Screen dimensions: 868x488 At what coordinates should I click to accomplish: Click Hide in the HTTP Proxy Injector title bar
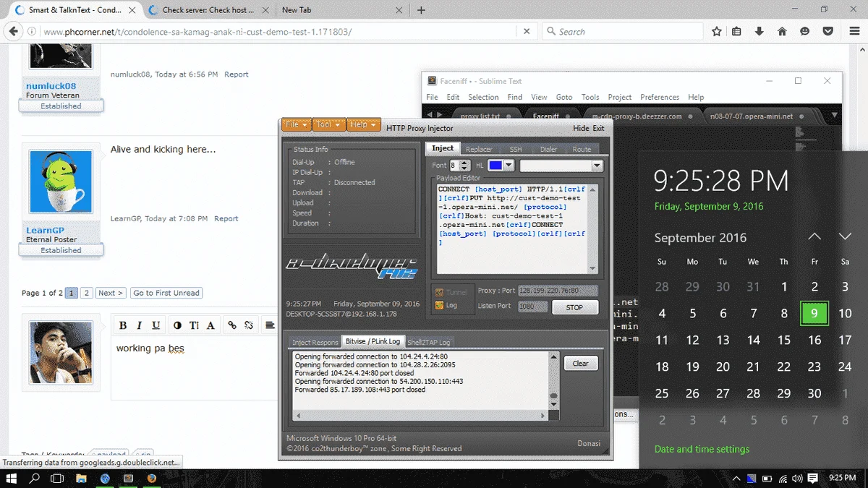[581, 128]
